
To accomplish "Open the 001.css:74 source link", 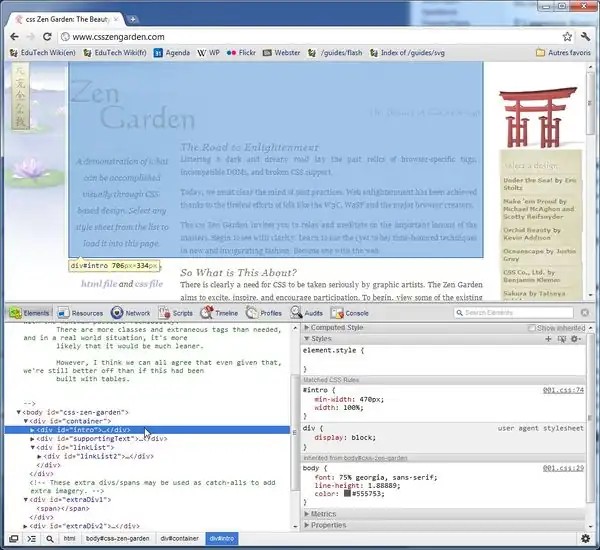I will pos(563,389).
